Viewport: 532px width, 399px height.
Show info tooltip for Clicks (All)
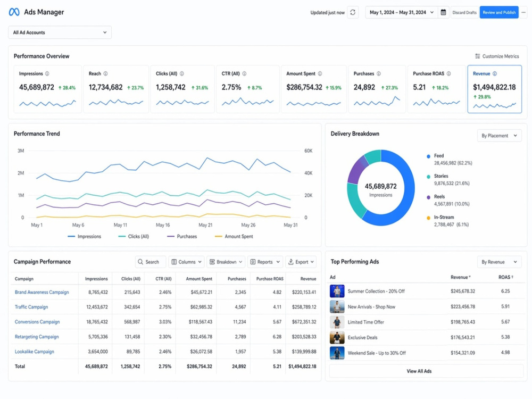(x=182, y=73)
